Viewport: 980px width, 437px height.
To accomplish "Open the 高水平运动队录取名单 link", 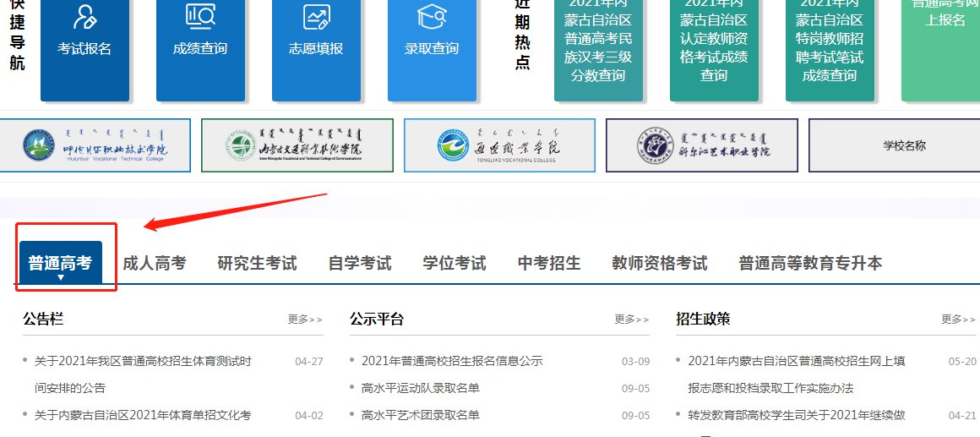I will coord(420,388).
